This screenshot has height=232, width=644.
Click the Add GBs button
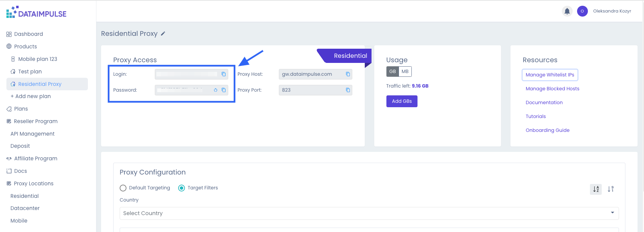tap(402, 101)
